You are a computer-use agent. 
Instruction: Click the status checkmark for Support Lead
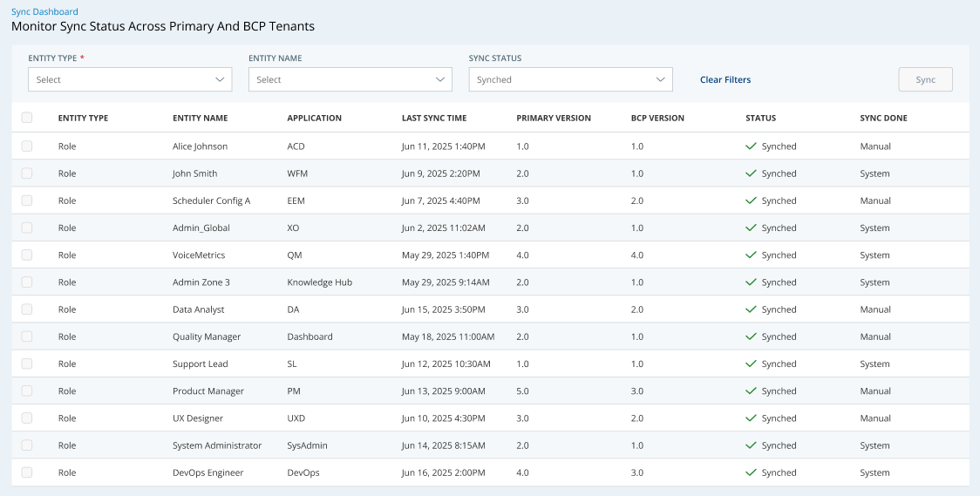click(751, 364)
